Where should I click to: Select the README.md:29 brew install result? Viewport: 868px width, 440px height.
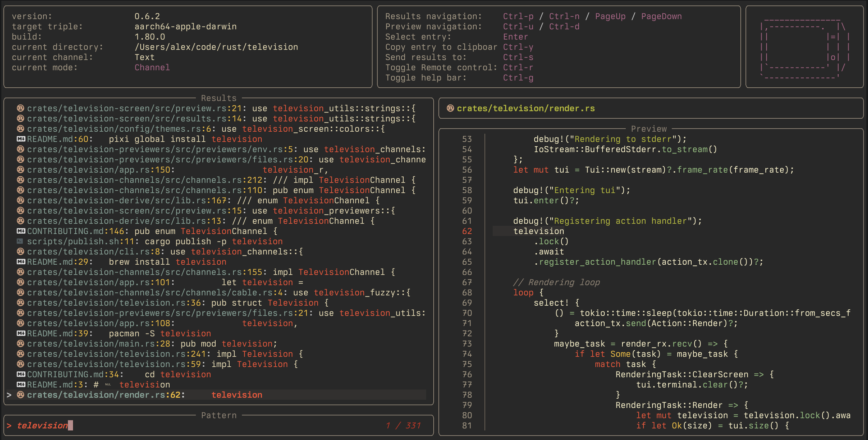126,262
